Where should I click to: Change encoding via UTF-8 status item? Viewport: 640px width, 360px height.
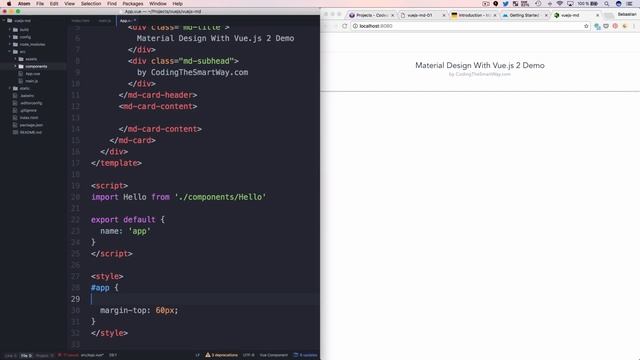point(248,355)
